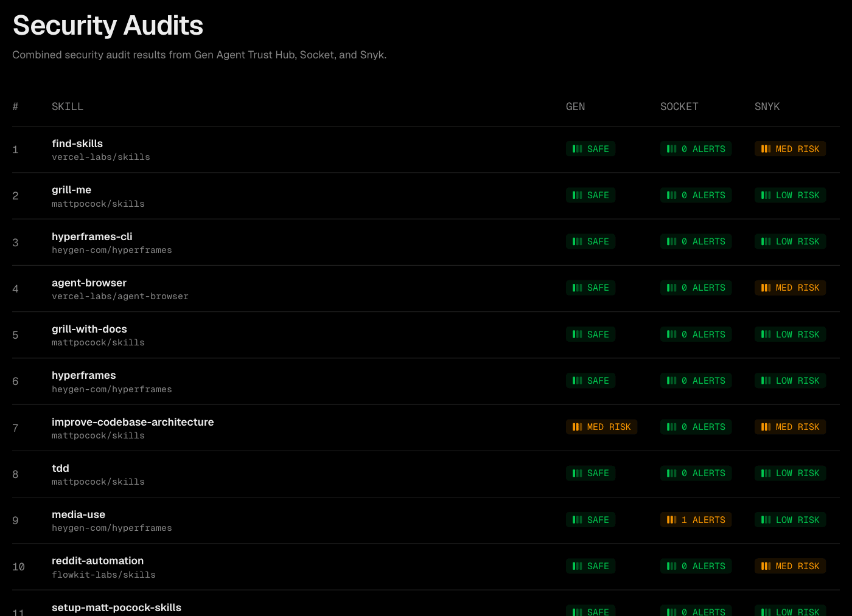The image size is (852, 616).
Task: Click the flowkit-labs/skills repo text
Action: tap(103, 575)
